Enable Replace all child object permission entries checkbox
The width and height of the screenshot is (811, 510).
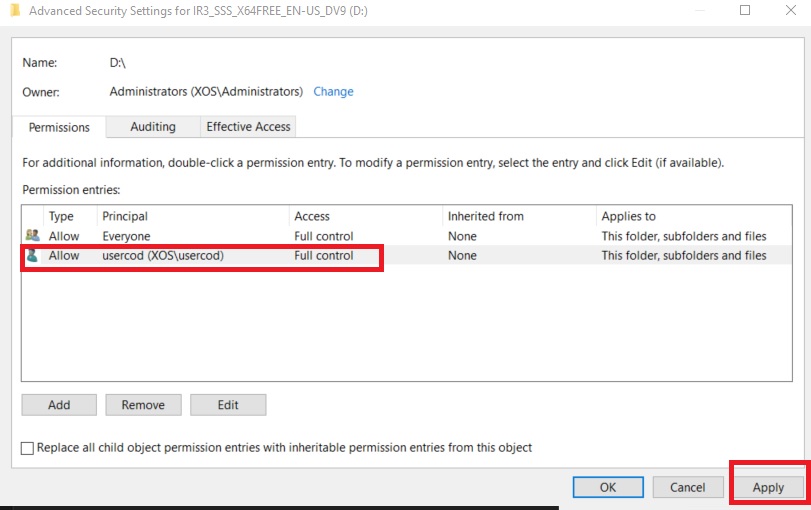tap(27, 448)
